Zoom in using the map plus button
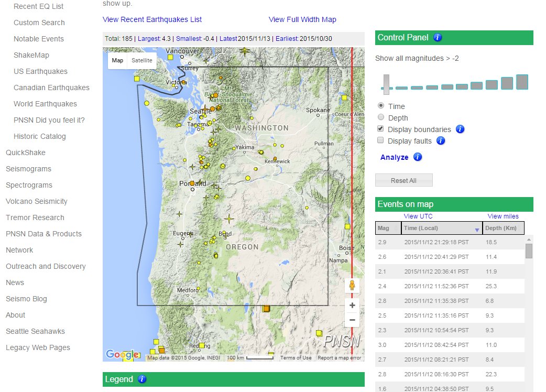Screen dimensions: 546x392 point(352,305)
